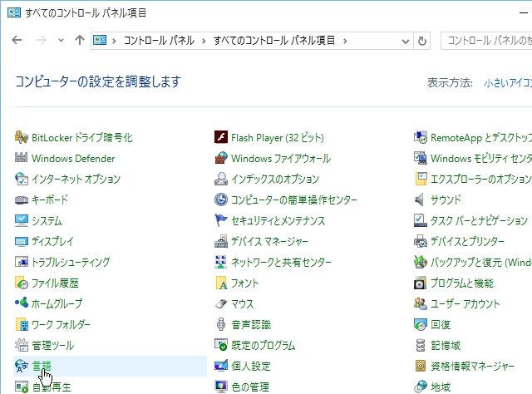Click the 管理ツール gear icon
Screen dimensions: 532x394
(21, 345)
